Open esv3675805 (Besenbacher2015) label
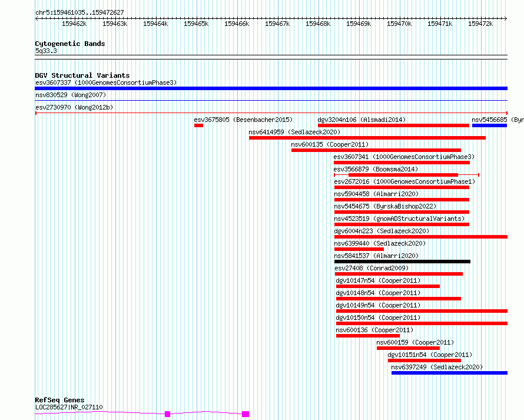Viewport: 524px width, 420px height. click(x=243, y=120)
